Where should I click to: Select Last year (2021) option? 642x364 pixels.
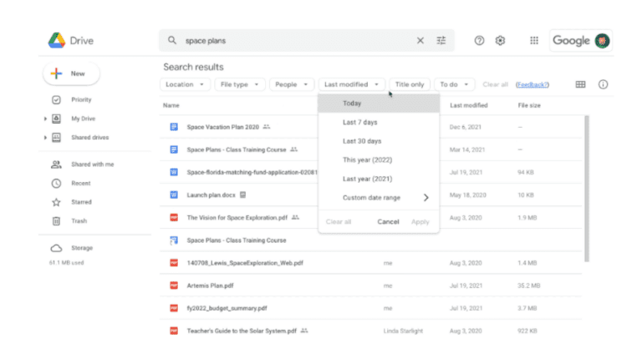(x=379, y=179)
